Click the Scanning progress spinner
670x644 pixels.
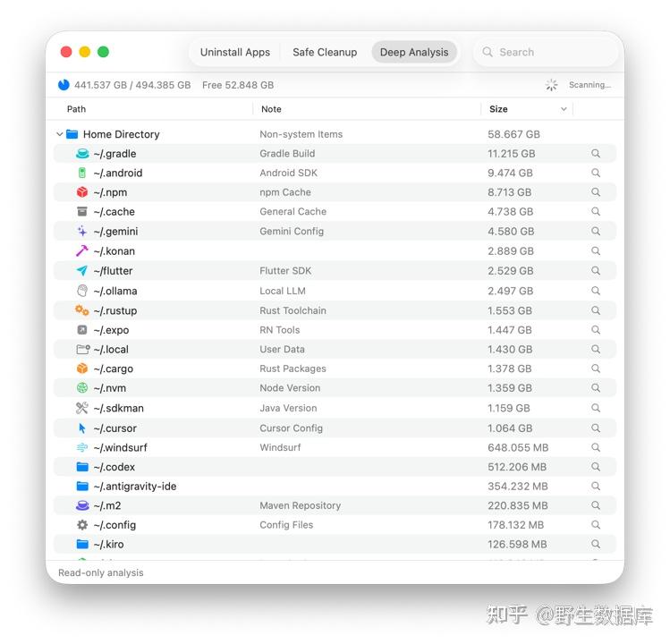point(551,85)
